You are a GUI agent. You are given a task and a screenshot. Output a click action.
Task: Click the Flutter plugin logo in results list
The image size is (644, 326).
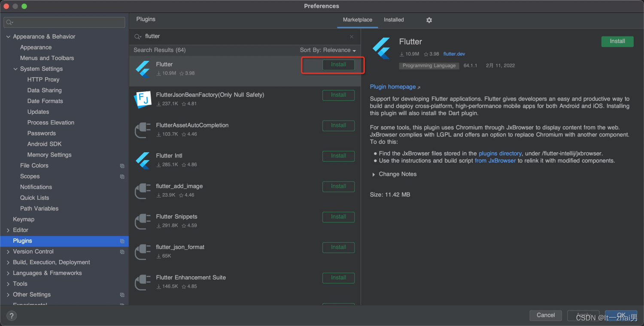point(143,69)
